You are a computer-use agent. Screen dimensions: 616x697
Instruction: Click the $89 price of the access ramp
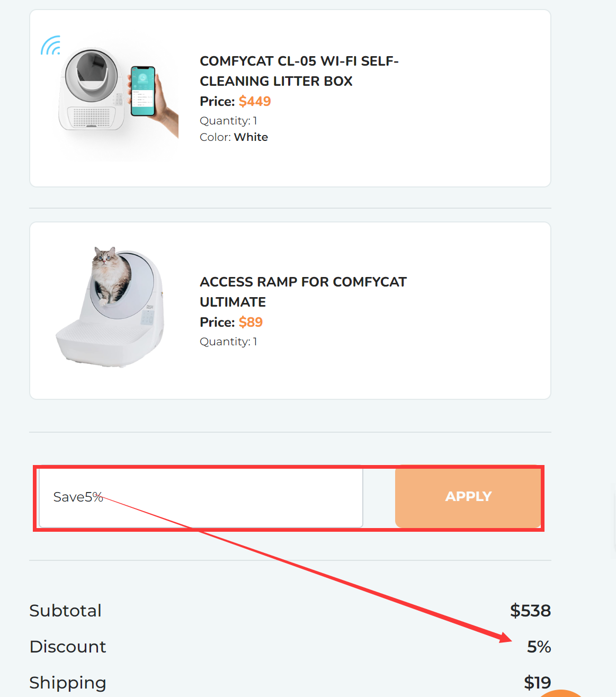pos(251,322)
